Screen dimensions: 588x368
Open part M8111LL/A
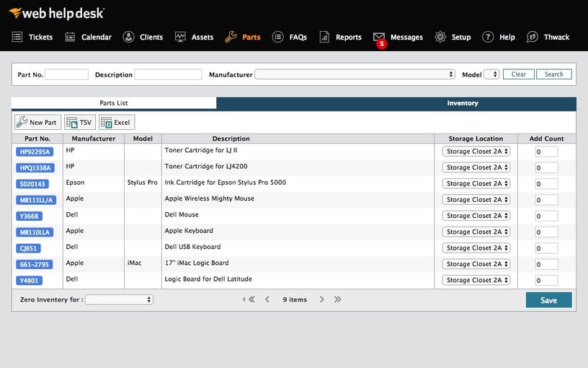point(36,200)
